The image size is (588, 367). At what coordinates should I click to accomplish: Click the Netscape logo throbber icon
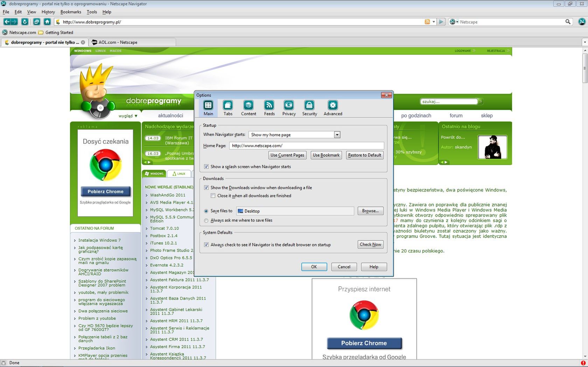point(582,22)
